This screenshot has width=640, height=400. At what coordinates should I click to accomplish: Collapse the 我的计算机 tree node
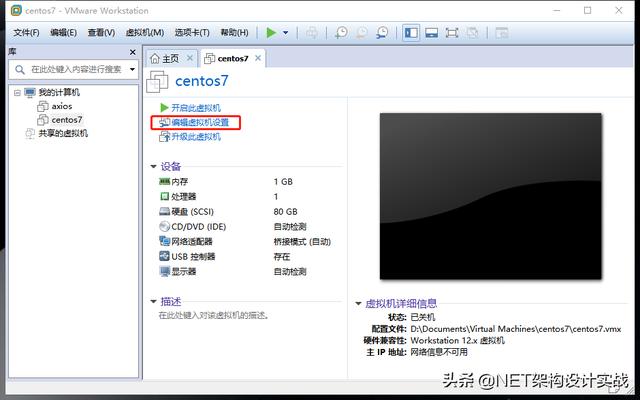point(17,93)
